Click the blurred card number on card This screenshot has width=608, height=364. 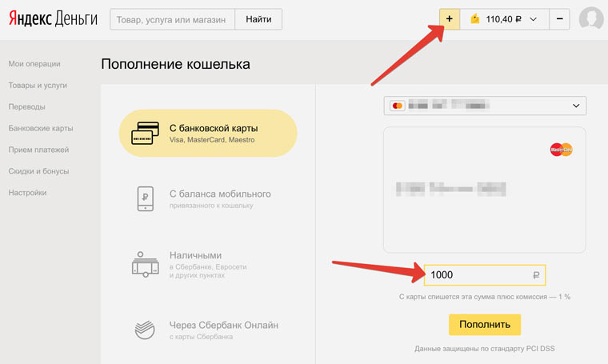point(451,189)
